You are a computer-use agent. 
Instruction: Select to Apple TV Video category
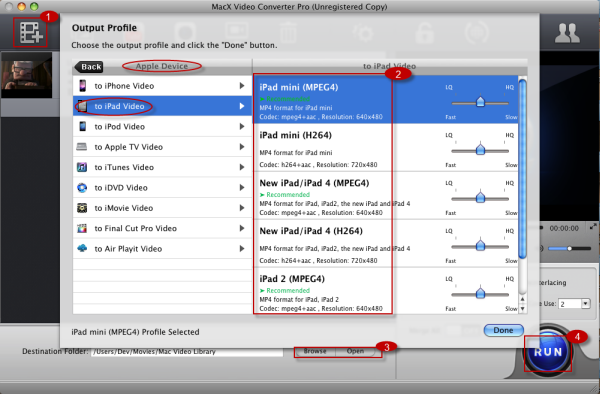tap(162, 147)
